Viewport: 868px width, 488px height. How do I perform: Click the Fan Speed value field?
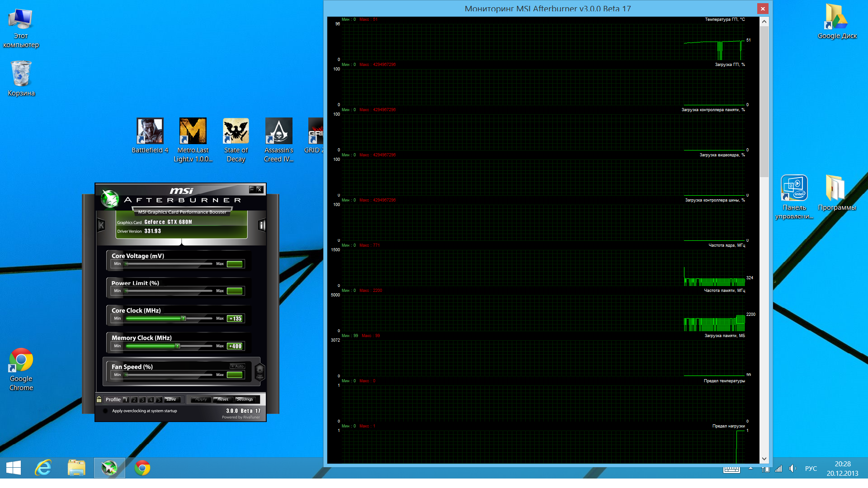click(x=235, y=375)
